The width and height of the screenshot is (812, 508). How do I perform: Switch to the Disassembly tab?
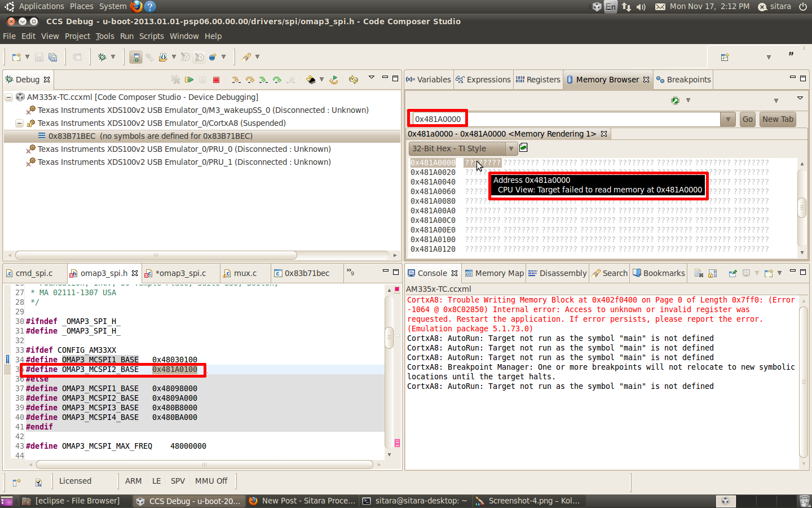tap(558, 273)
